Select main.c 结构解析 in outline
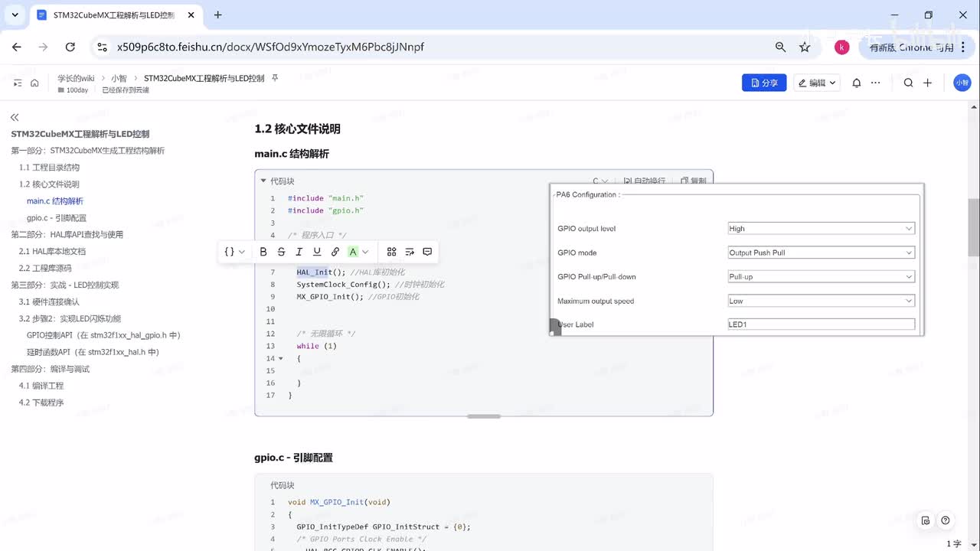This screenshot has width=980, height=551. pos(55,201)
